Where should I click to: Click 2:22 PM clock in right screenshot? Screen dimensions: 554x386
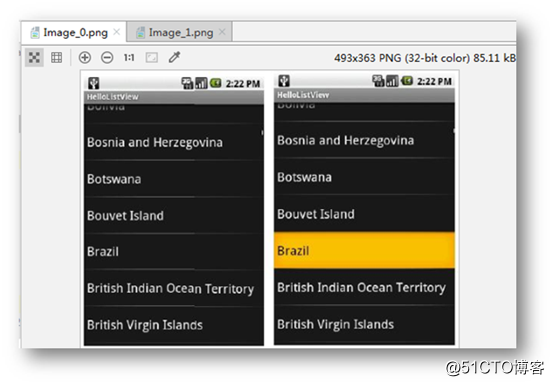[x=434, y=82]
